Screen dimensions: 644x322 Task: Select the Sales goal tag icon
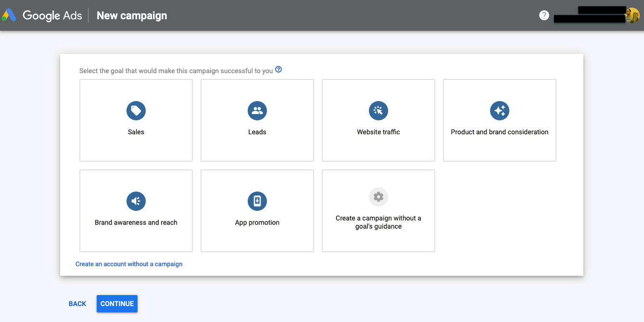point(136,111)
